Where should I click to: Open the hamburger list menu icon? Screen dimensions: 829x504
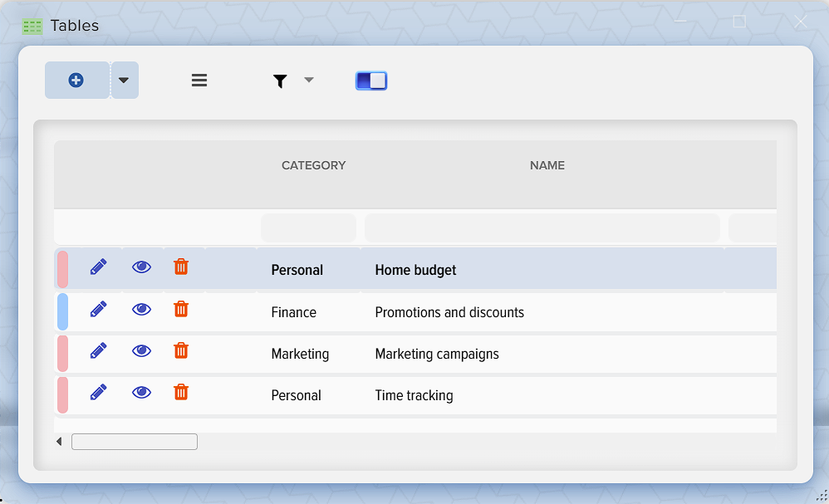tap(199, 81)
